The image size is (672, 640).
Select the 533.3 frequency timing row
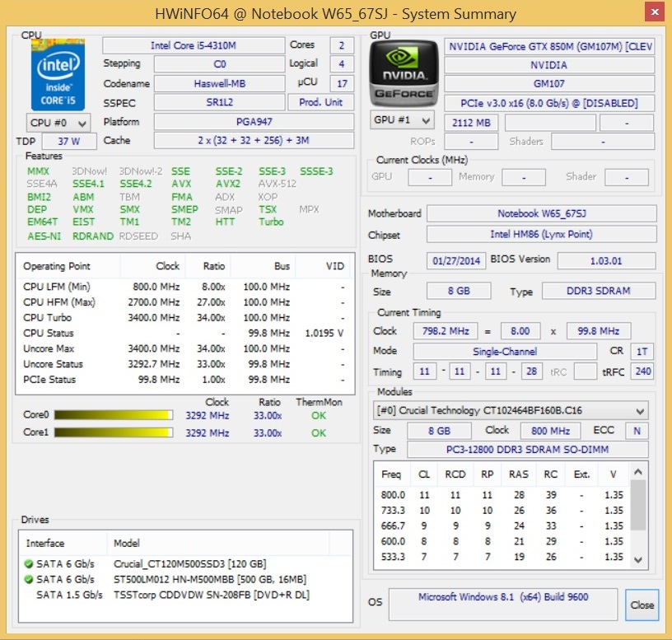502,557
